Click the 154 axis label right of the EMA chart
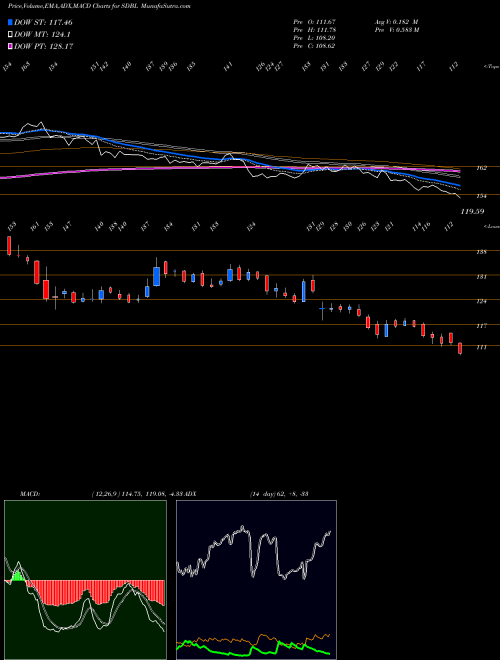500x660 pixels. point(481,196)
